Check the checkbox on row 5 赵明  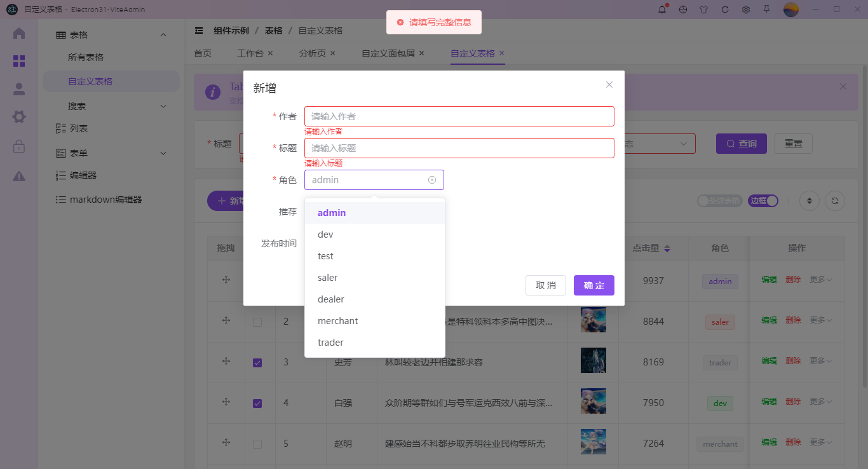coord(257,444)
